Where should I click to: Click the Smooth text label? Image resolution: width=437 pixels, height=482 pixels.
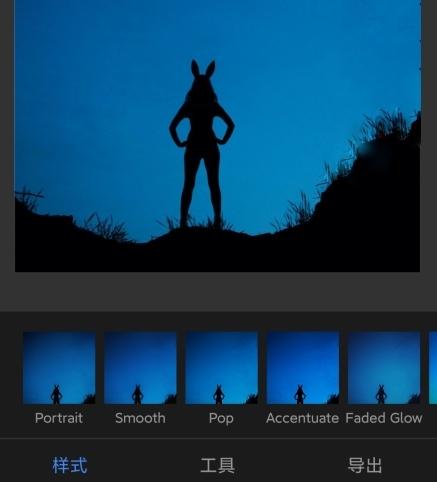[140, 418]
